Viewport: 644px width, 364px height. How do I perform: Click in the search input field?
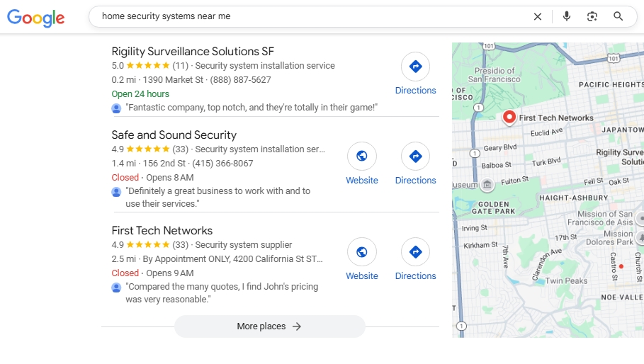click(312, 16)
